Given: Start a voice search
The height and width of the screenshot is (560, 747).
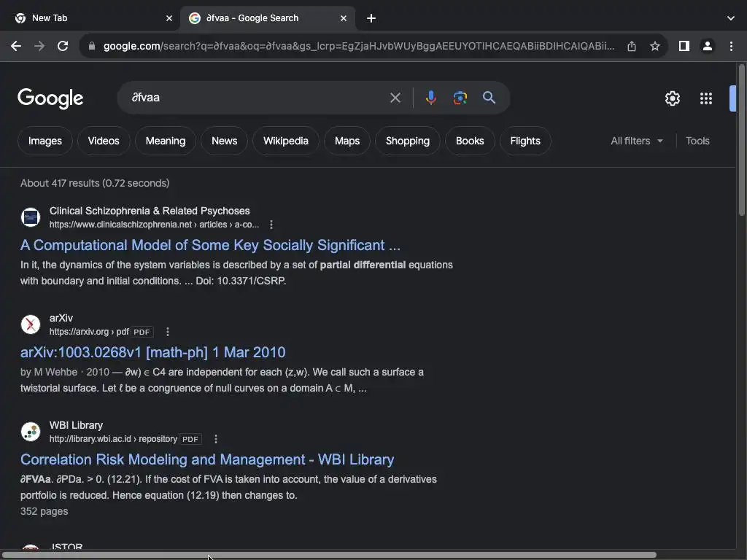Looking at the screenshot, I should (430, 98).
